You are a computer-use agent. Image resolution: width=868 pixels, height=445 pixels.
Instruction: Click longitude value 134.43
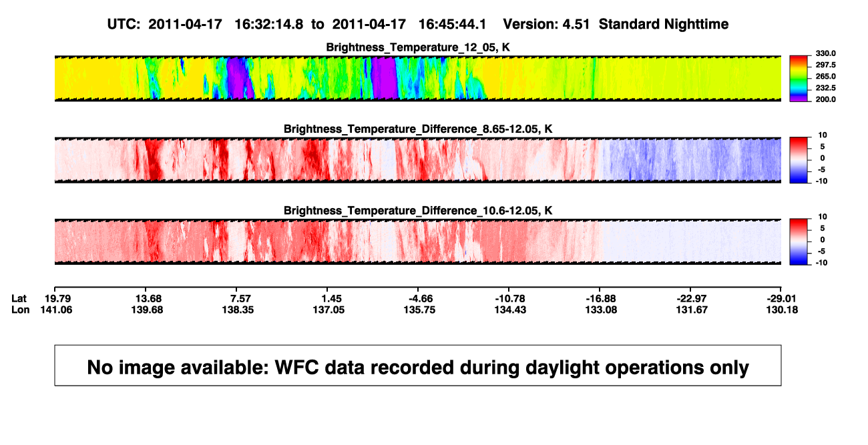point(509,310)
